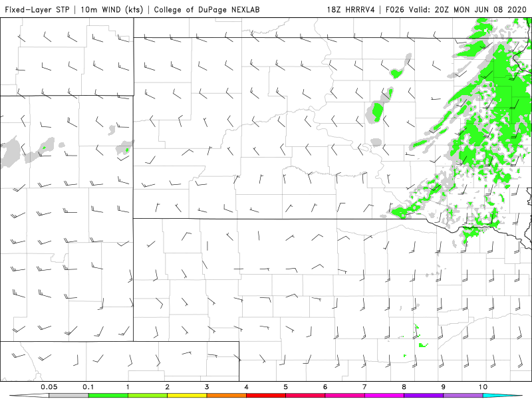Select the purple 8–9 color bar segment
The image size is (532, 399).
[x=424, y=396]
